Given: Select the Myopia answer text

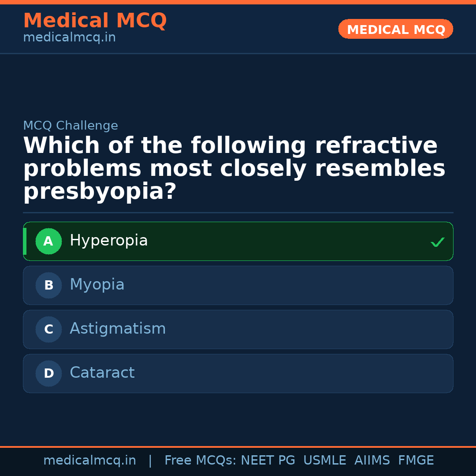Looking at the screenshot, I should pyautogui.click(x=97, y=285).
